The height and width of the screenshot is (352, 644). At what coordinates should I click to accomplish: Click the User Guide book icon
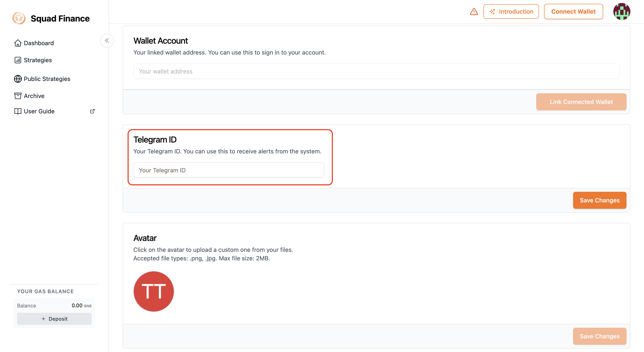18,111
